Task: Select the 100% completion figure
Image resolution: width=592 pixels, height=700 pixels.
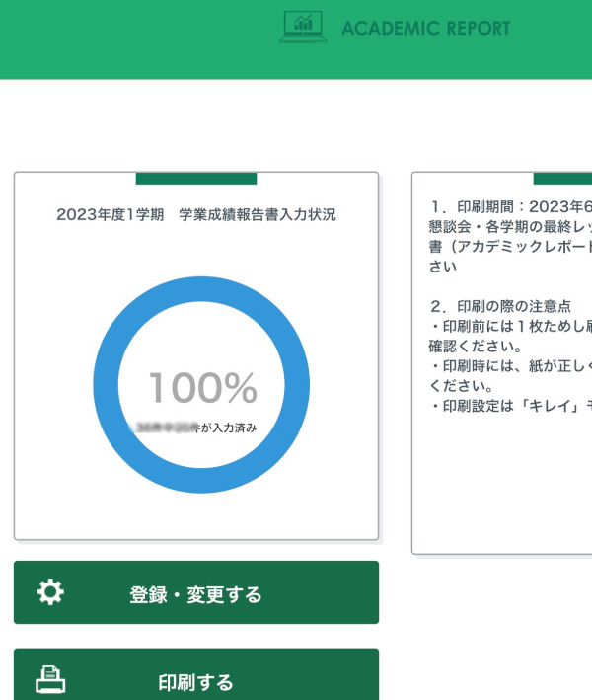Action: pos(202,389)
